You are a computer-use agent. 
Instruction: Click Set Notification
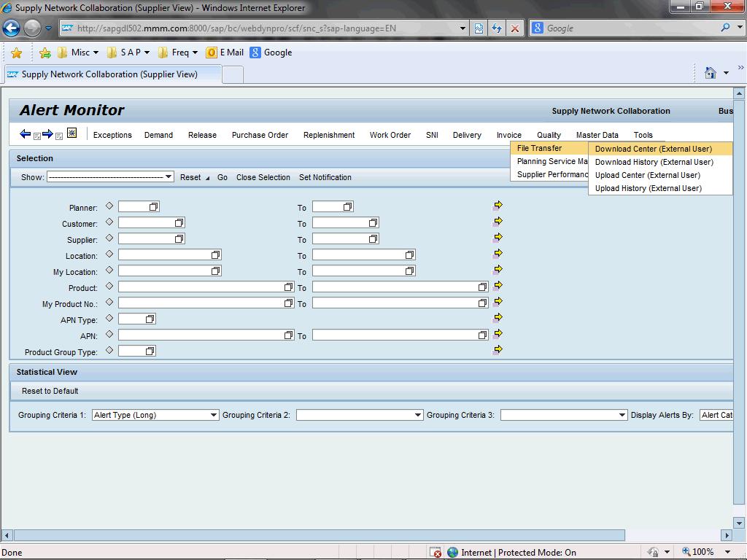[x=325, y=177]
